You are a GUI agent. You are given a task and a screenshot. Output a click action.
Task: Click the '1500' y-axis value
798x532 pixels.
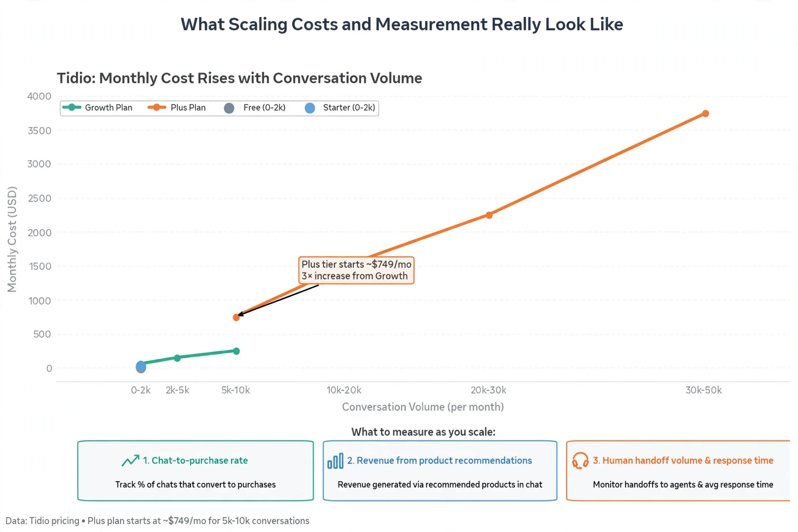click(x=40, y=266)
